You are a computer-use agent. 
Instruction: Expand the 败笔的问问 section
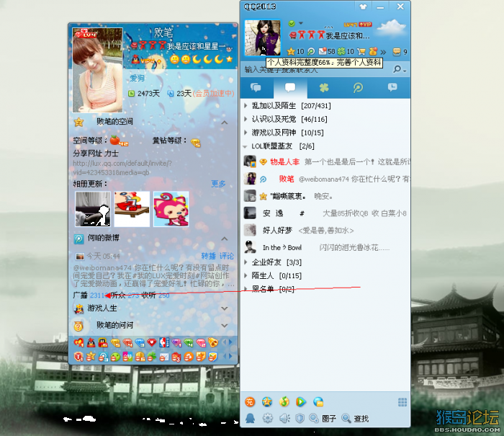pyautogui.click(x=225, y=325)
